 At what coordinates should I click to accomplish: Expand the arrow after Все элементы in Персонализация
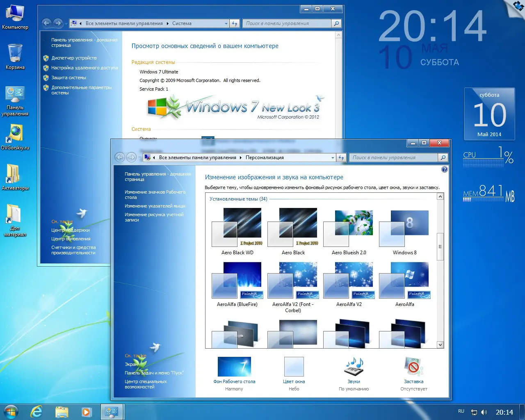pos(241,157)
